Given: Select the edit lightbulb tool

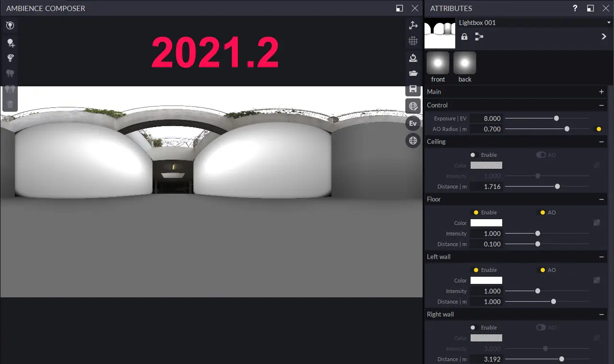Looking at the screenshot, I should (x=10, y=25).
